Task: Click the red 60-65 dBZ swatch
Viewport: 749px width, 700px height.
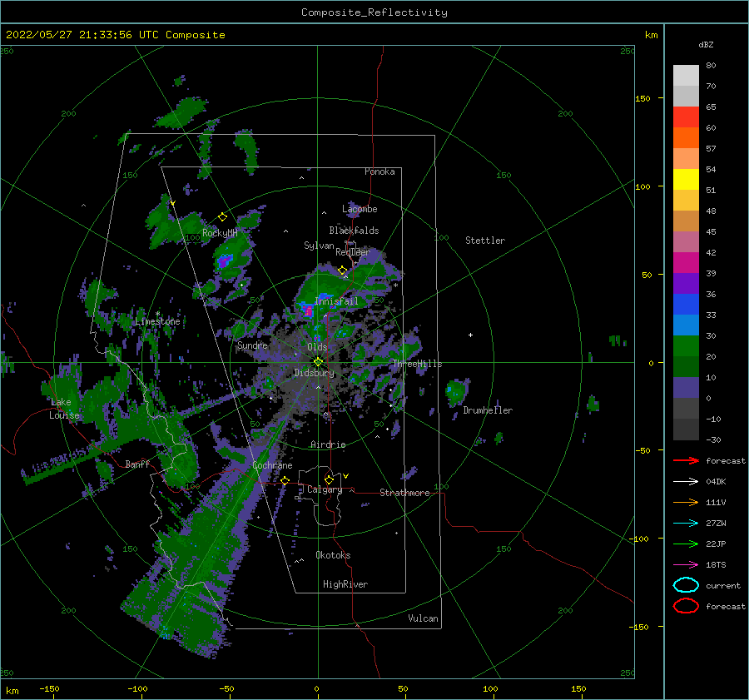Action: click(x=686, y=117)
